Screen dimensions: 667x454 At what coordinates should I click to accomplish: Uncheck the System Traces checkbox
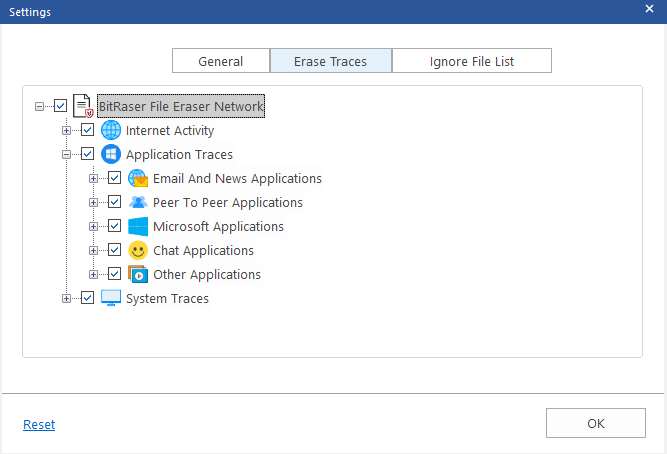point(88,298)
